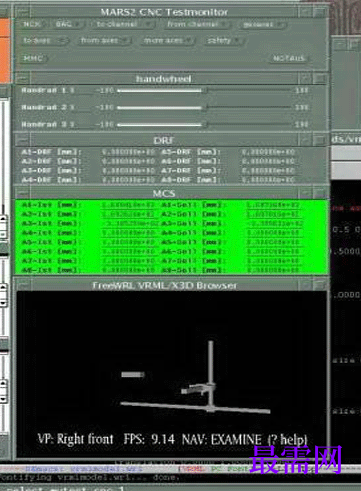Select the A1-DRF value field
The width and height of the screenshot is (361, 491).
[x=128, y=152]
